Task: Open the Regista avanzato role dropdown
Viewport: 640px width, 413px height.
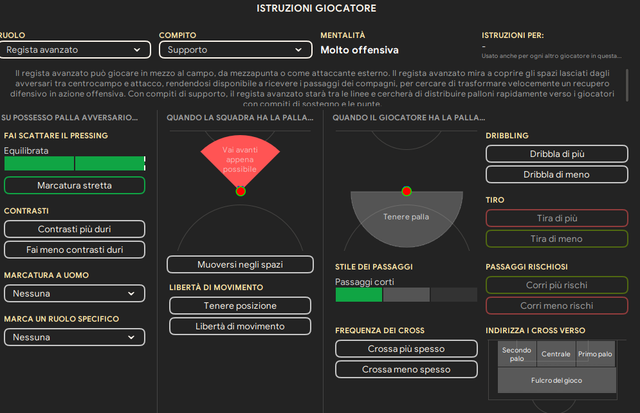Action: (x=74, y=50)
